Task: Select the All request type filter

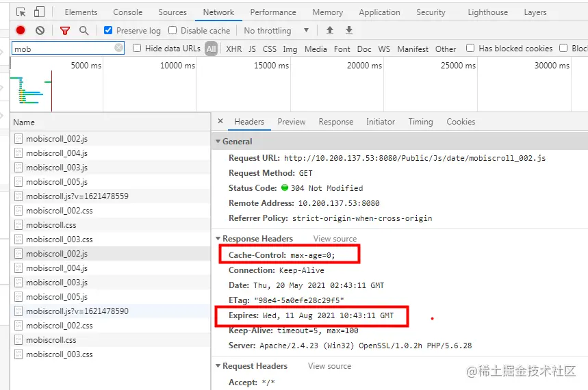Action: pyautogui.click(x=211, y=49)
